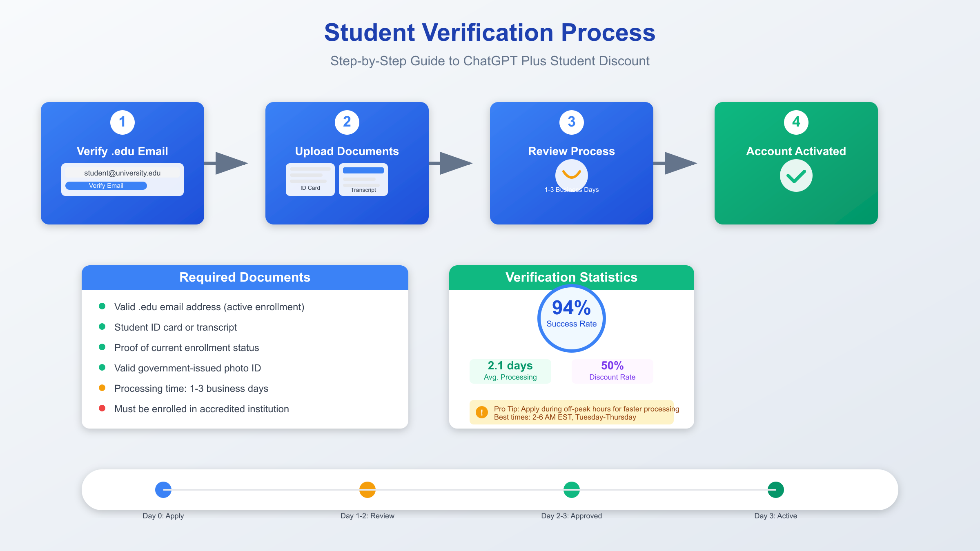Click the 94% Success Rate circle
980x551 pixels.
coord(572,318)
